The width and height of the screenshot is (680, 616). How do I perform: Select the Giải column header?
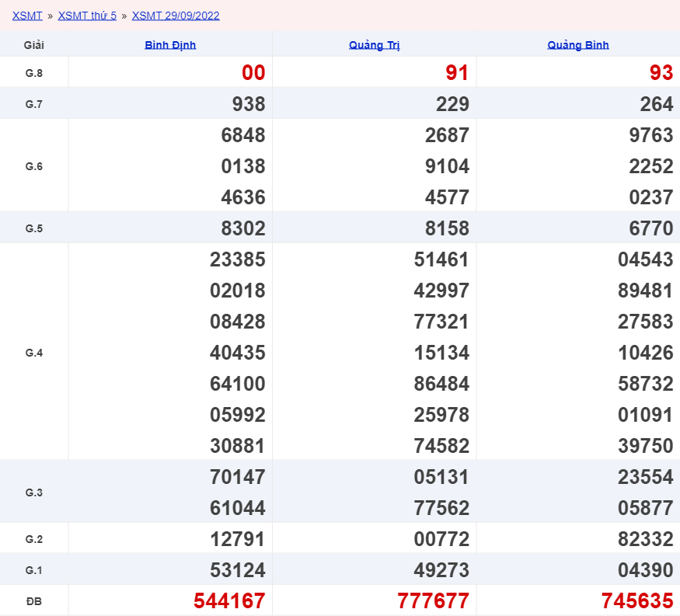[34, 45]
